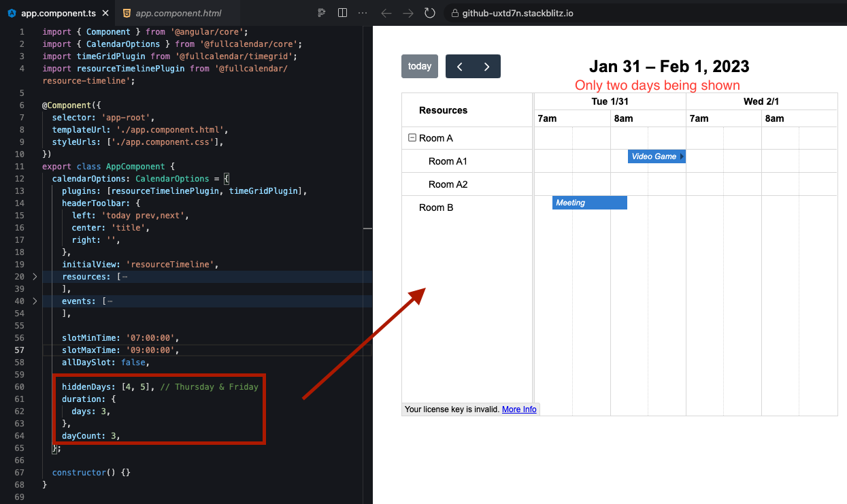Expand the folded events array on line 40
Viewport: 847px width, 504px height.
[x=34, y=301]
